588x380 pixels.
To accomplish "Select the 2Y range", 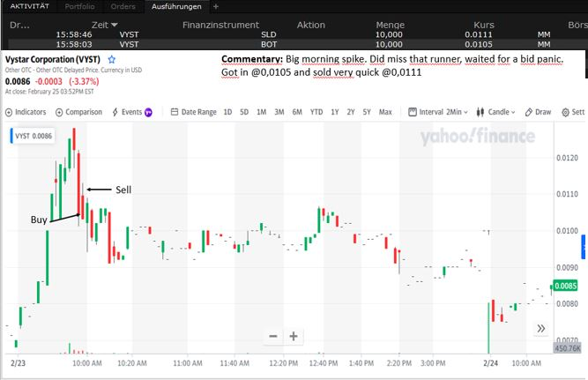I will 351,112.
